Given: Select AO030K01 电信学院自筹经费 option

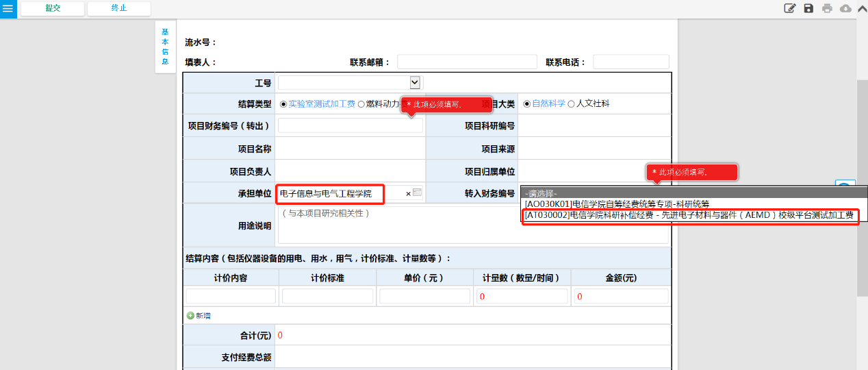Looking at the screenshot, I should [616, 203].
